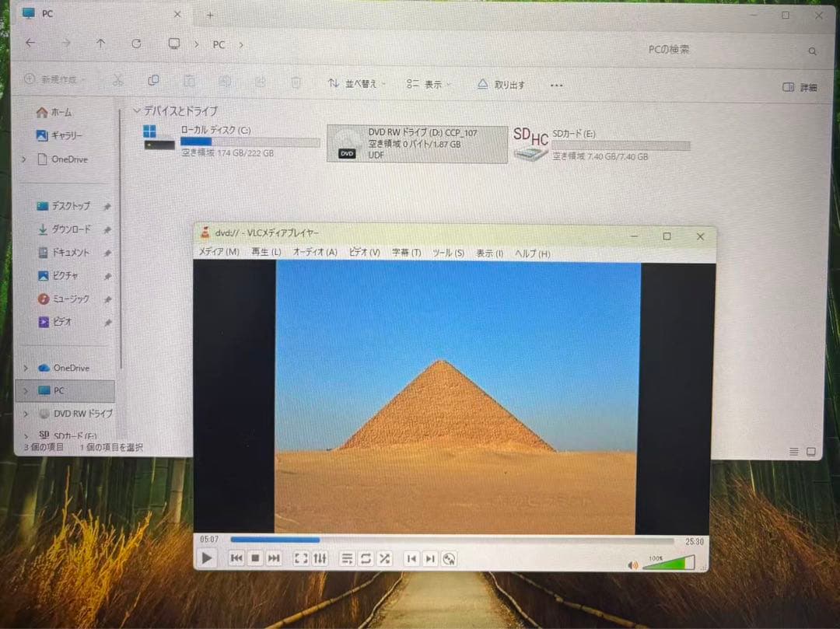Eject the disc with 取り出す
This screenshot has width=840, height=629.
[x=500, y=83]
